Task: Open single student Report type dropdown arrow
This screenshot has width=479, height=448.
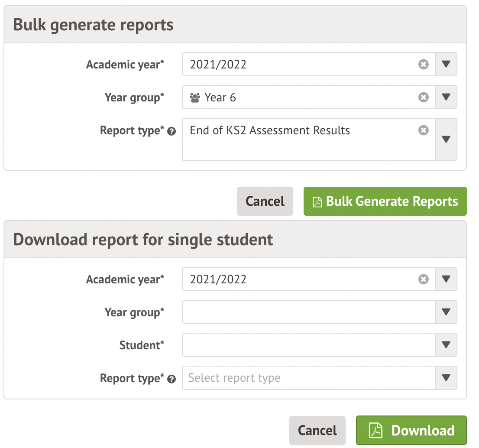Action: [x=446, y=378]
